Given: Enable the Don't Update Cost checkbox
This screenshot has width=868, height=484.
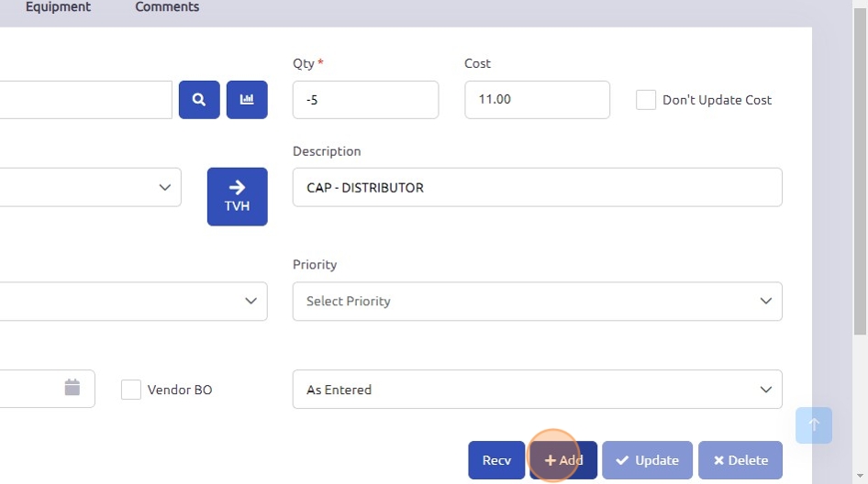Looking at the screenshot, I should click(x=646, y=100).
